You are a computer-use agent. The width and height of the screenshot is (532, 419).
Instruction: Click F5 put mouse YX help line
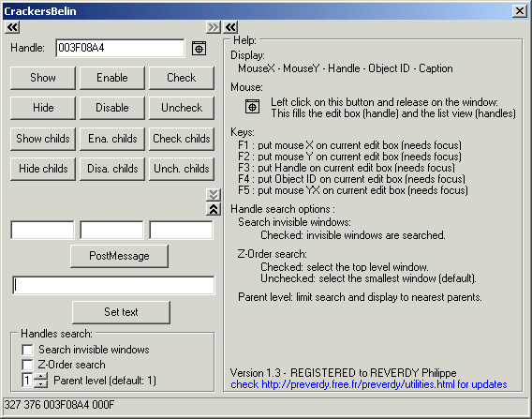pyautogui.click(x=353, y=190)
